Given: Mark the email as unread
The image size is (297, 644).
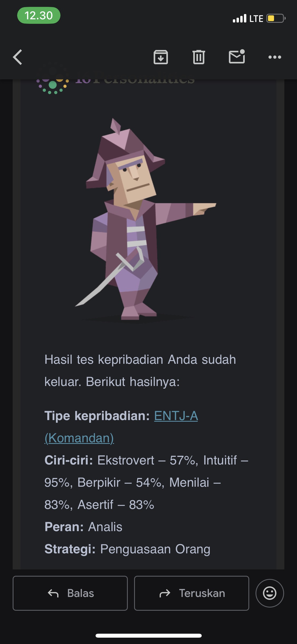Looking at the screenshot, I should [237, 57].
